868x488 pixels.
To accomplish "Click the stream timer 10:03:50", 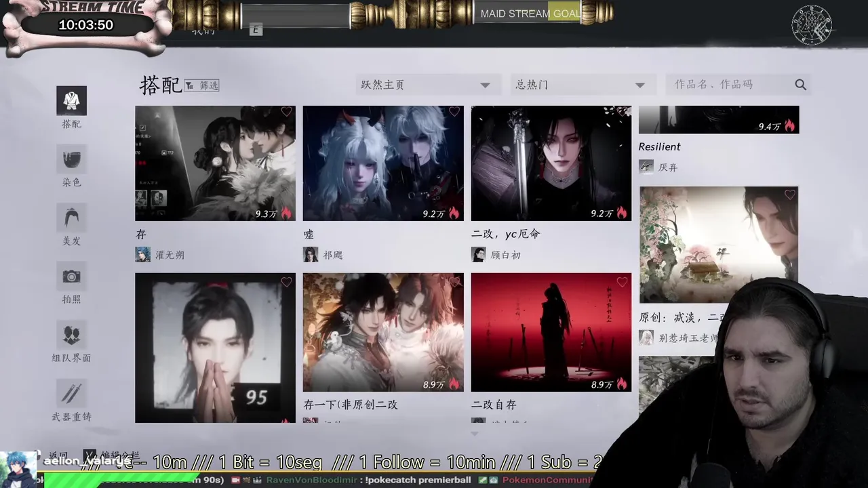I will click(x=85, y=25).
